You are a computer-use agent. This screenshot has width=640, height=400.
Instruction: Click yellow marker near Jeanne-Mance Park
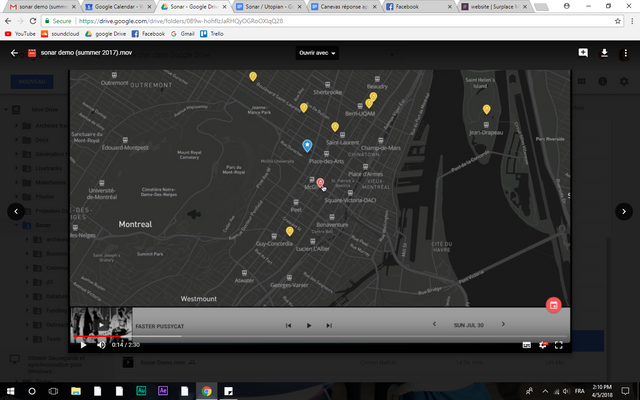[303, 108]
